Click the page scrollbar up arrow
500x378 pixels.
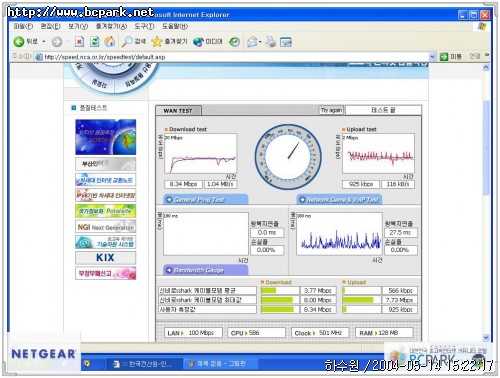486,67
